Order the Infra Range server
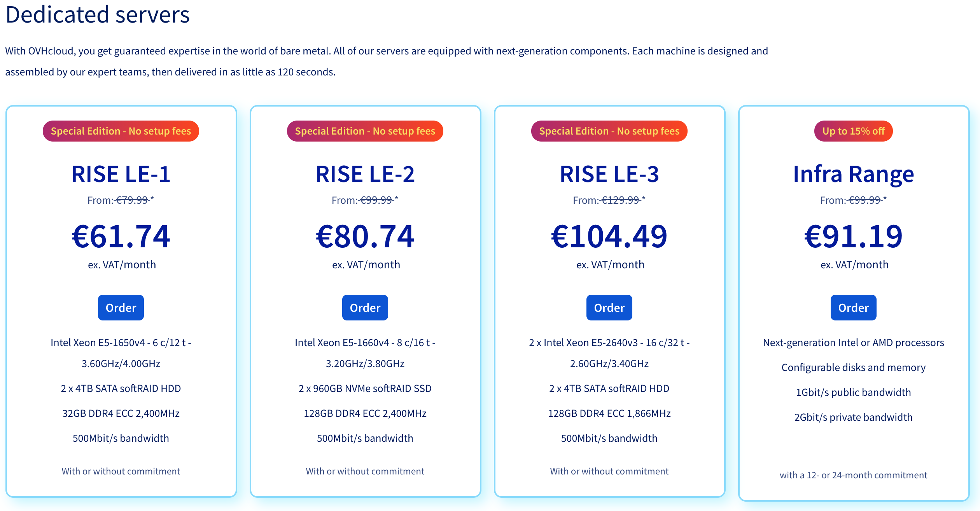This screenshot has width=980, height=511. [853, 308]
